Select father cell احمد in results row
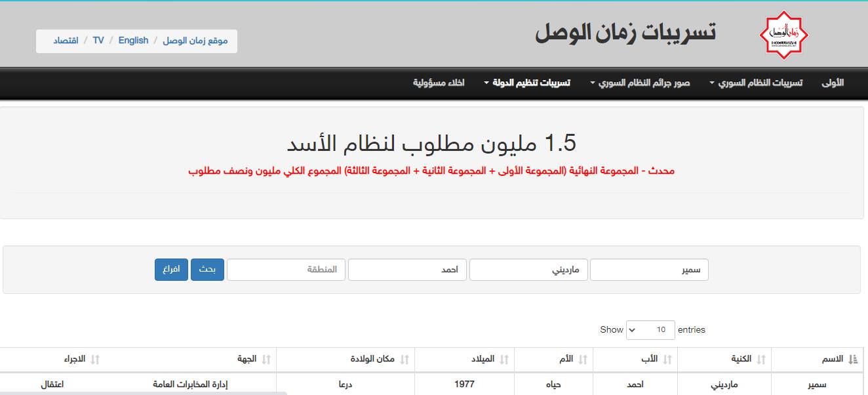Viewport: 868px width, 395px height. coord(635,385)
